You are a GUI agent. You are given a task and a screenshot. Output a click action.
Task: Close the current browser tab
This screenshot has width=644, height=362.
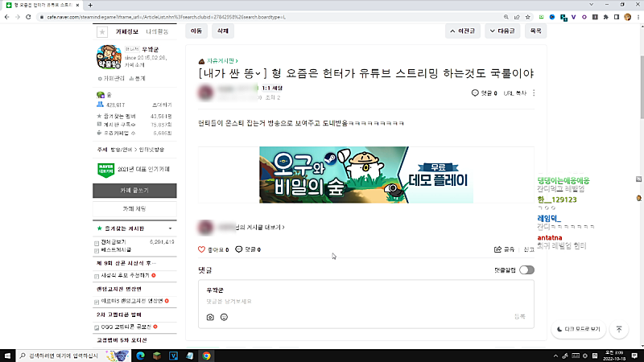(77, 5)
